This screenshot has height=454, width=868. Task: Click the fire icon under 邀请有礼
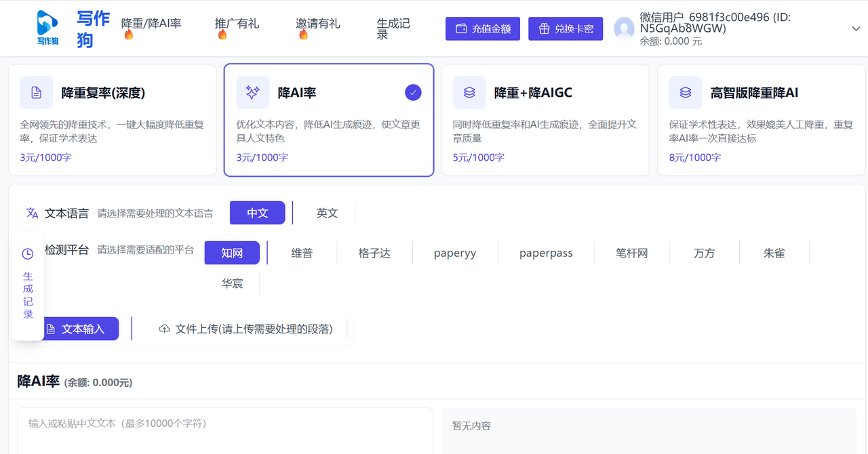point(303,35)
